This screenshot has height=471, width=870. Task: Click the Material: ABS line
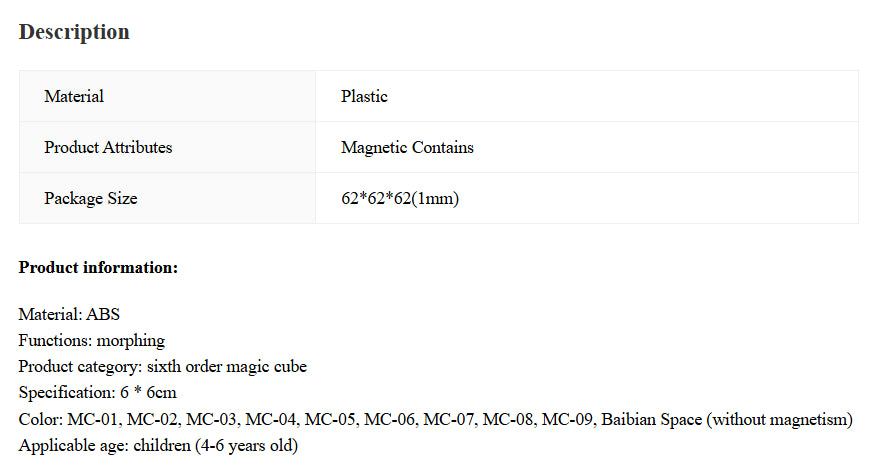(69, 315)
